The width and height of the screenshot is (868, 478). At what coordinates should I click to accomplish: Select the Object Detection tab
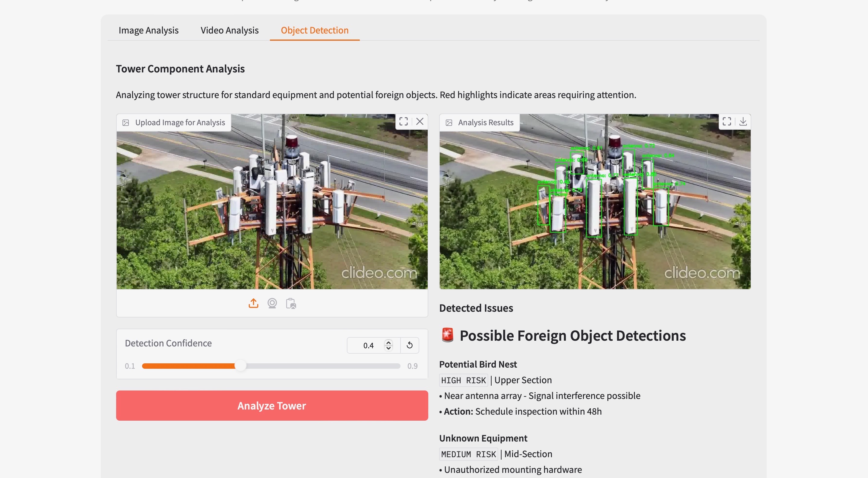click(x=314, y=30)
